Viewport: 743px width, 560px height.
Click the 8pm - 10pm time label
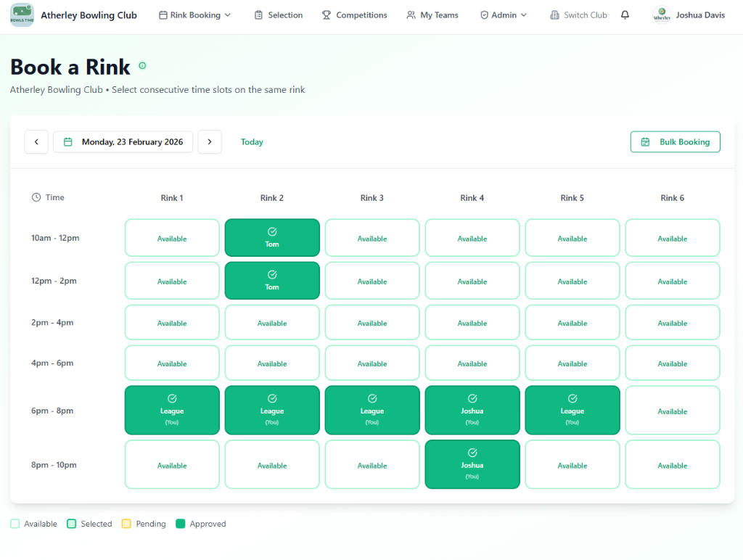(54, 465)
